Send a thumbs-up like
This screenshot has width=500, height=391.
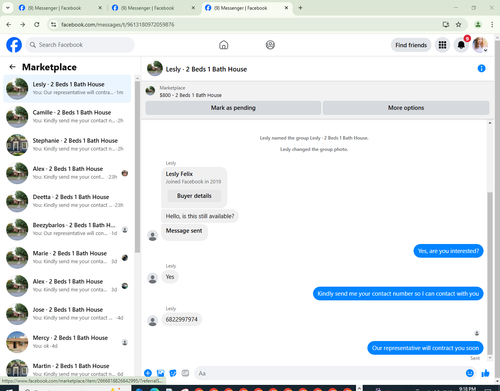pos(485,373)
